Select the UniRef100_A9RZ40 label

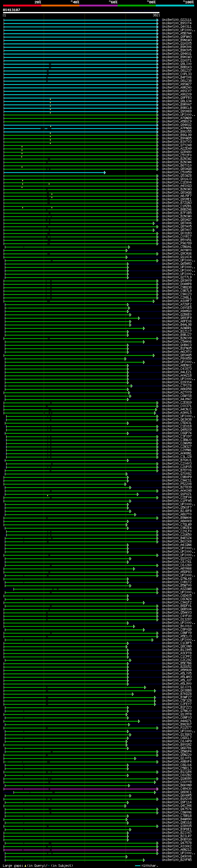point(177,88)
